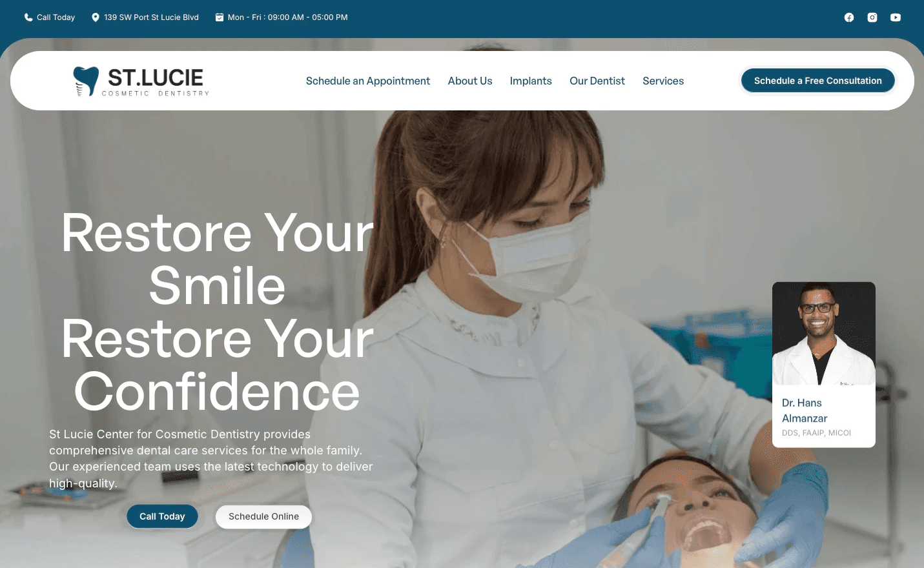Click the ST.LUCIE Cosmetic Dentistry wordmark
Viewport: 924px width, 568px height.
(156, 82)
